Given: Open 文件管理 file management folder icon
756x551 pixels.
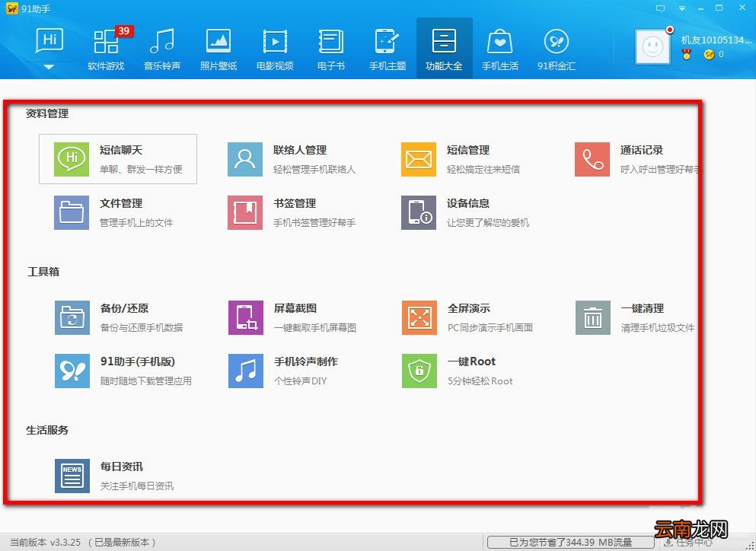Looking at the screenshot, I should point(72,212).
